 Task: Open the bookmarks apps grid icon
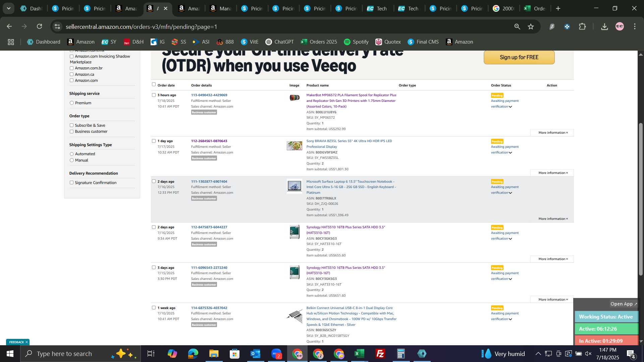11,42
